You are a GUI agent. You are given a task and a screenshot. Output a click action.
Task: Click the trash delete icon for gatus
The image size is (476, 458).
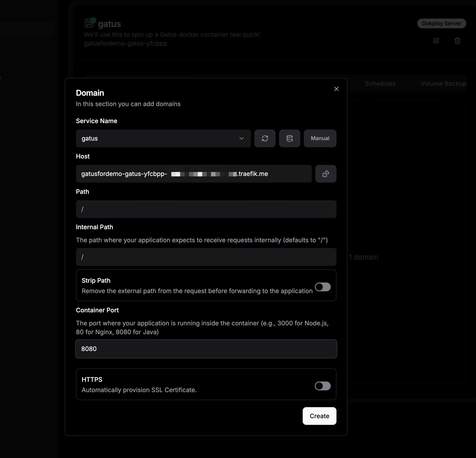click(x=457, y=41)
